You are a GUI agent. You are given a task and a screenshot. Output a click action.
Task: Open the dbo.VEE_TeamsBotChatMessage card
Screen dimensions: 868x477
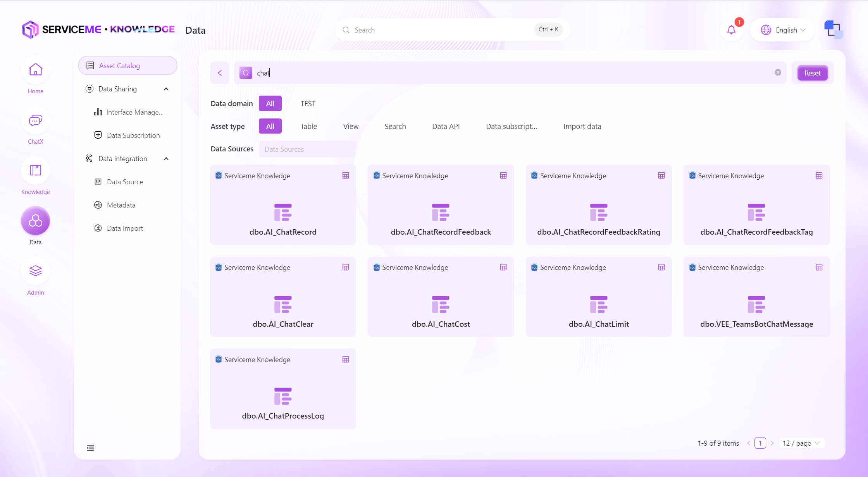[756, 297]
